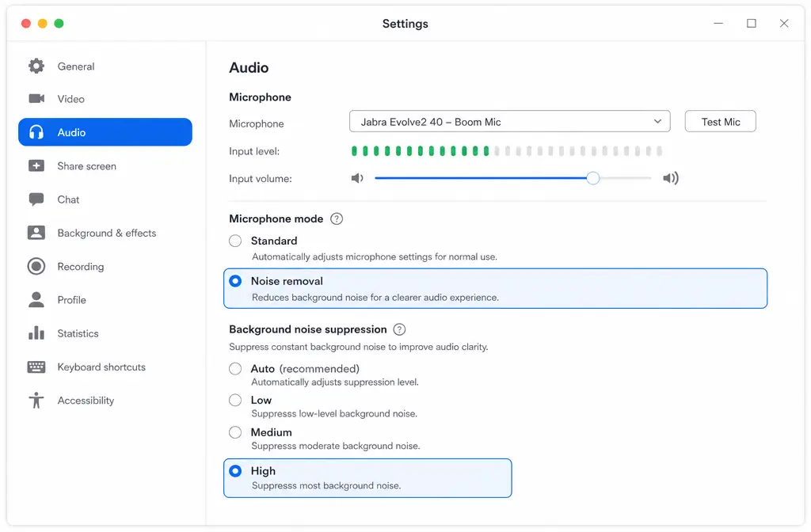Screen dimensions: 811x532
Task: Open Background & effects settings
Action: point(105,233)
